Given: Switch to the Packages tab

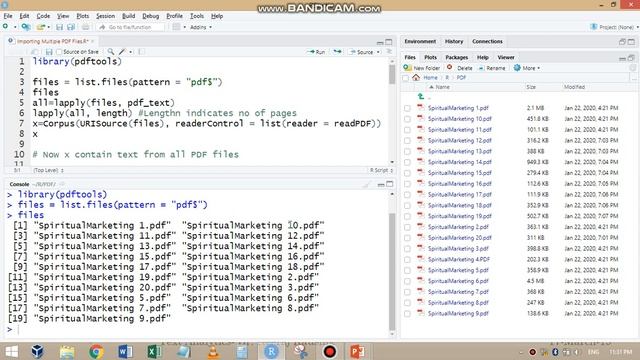Looking at the screenshot, I should [x=456, y=58].
